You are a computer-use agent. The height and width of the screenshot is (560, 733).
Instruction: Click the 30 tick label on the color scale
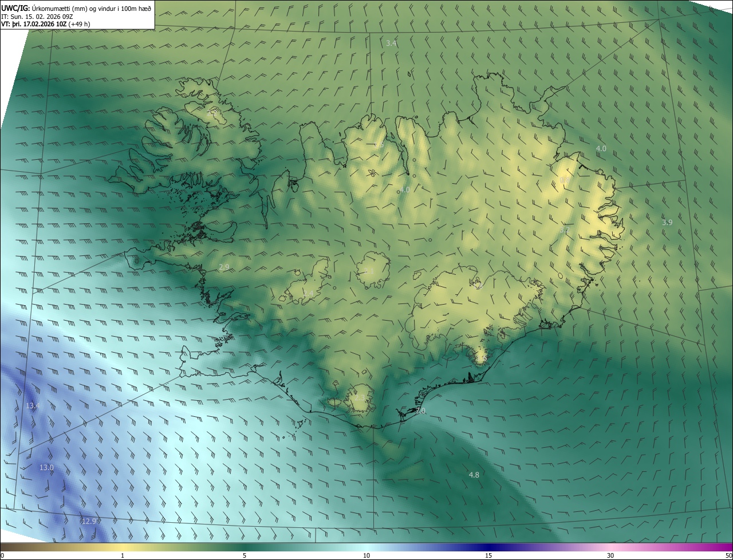click(610, 556)
